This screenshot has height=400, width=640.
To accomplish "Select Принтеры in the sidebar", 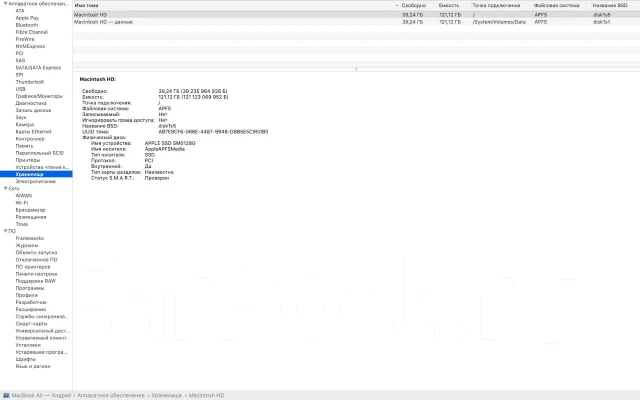I will 28,160.
